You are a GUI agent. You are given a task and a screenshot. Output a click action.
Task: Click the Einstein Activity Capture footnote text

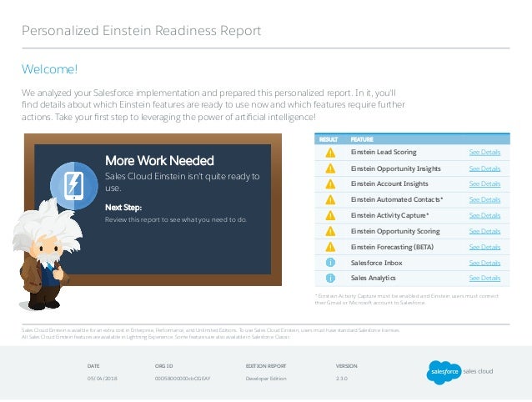[x=407, y=299]
